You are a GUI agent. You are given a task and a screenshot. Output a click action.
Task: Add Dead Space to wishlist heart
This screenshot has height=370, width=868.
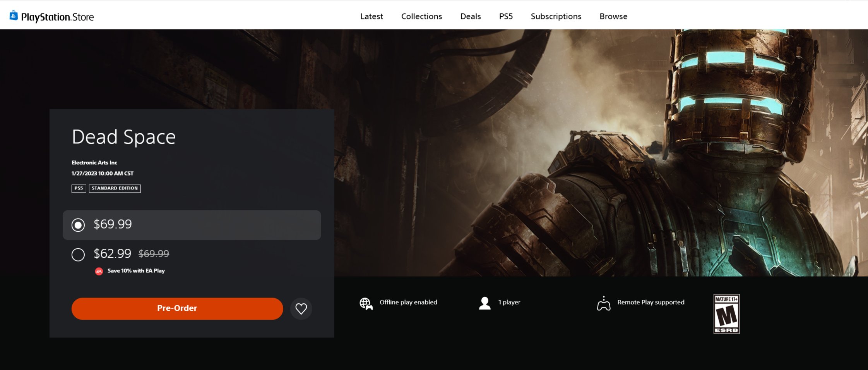[x=301, y=309]
